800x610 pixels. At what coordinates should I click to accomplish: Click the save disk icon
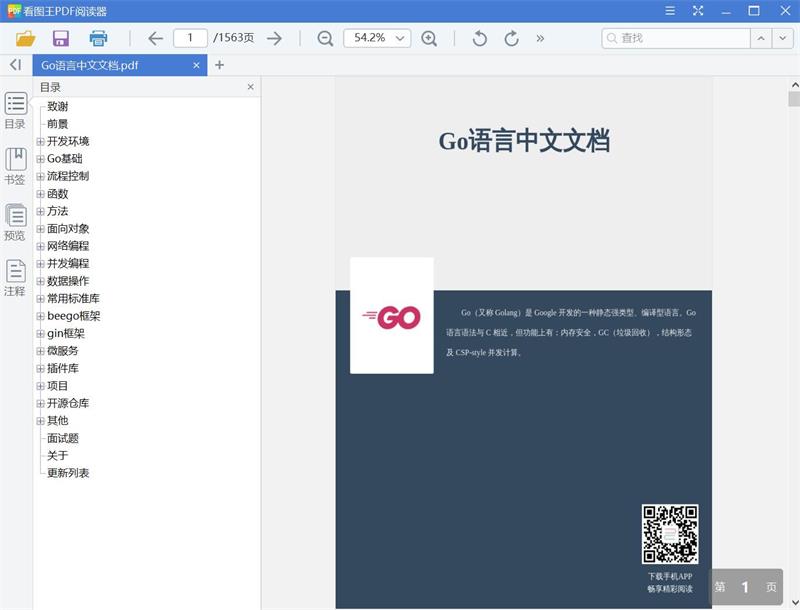click(61, 38)
